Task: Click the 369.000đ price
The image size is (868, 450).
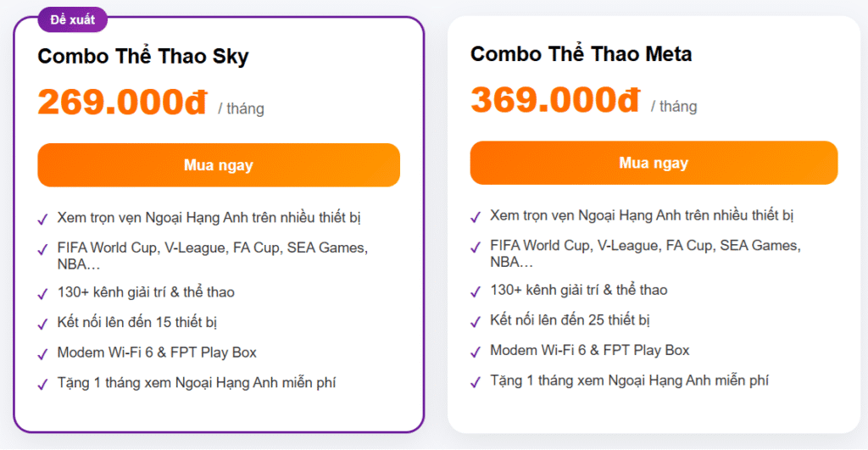Action: (555, 101)
